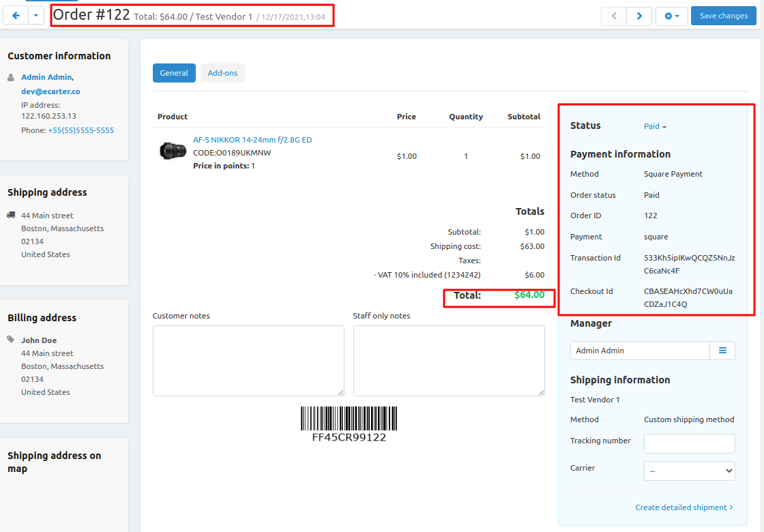Open the Admin Admin customer link
The width and height of the screenshot is (764, 532).
[x=47, y=77]
